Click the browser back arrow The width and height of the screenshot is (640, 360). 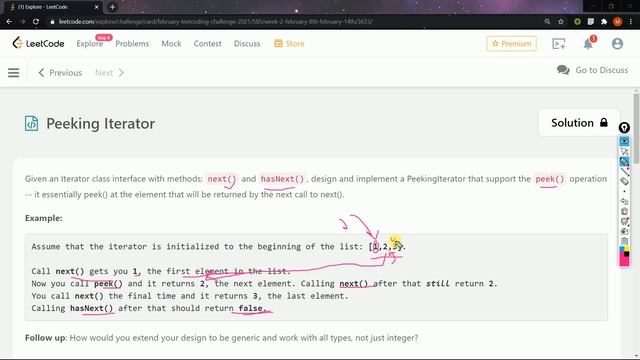[x=9, y=22]
